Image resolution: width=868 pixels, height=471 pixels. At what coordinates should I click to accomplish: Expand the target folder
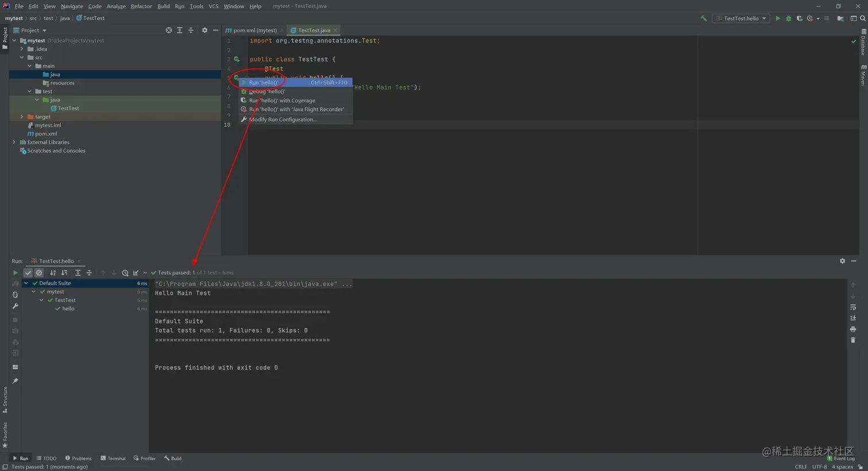pyautogui.click(x=22, y=117)
